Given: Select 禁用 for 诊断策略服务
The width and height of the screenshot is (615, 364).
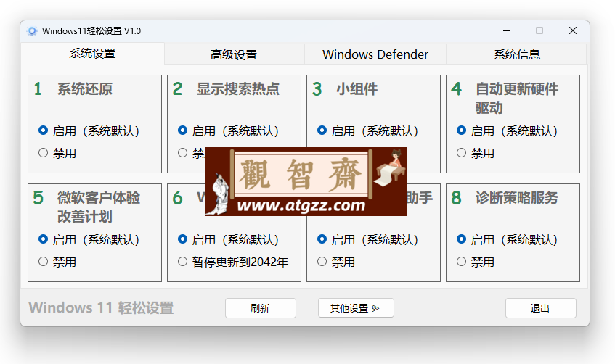Looking at the screenshot, I should tap(476, 262).
